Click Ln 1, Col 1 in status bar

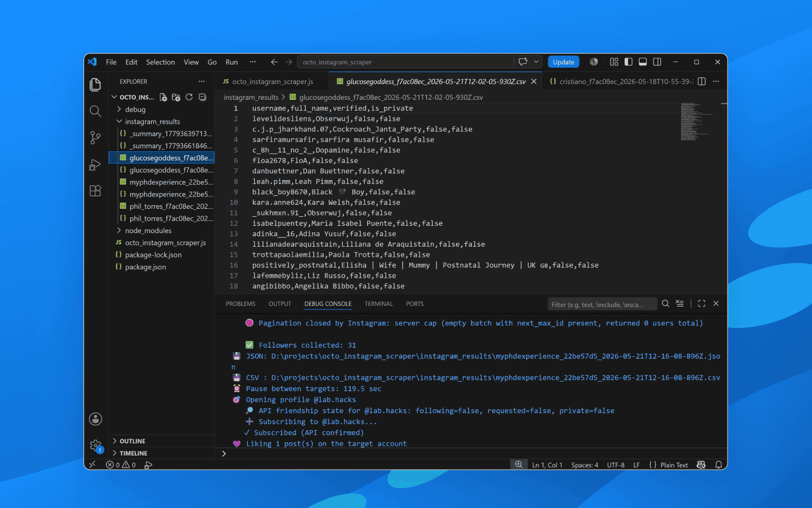click(547, 465)
